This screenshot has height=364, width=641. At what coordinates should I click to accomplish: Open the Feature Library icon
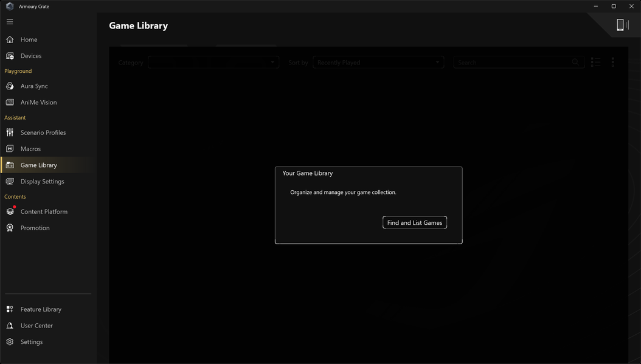click(x=10, y=309)
